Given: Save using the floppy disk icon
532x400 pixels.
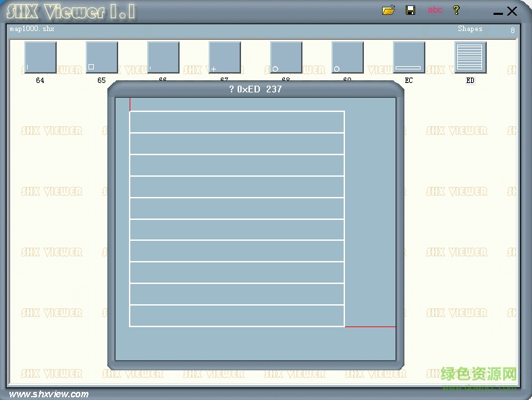Looking at the screenshot, I should tap(410, 10).
